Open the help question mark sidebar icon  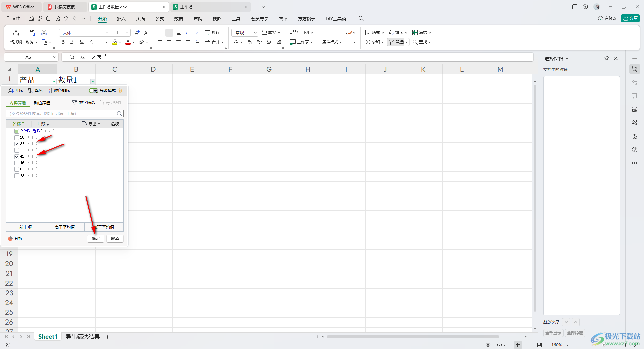click(635, 150)
